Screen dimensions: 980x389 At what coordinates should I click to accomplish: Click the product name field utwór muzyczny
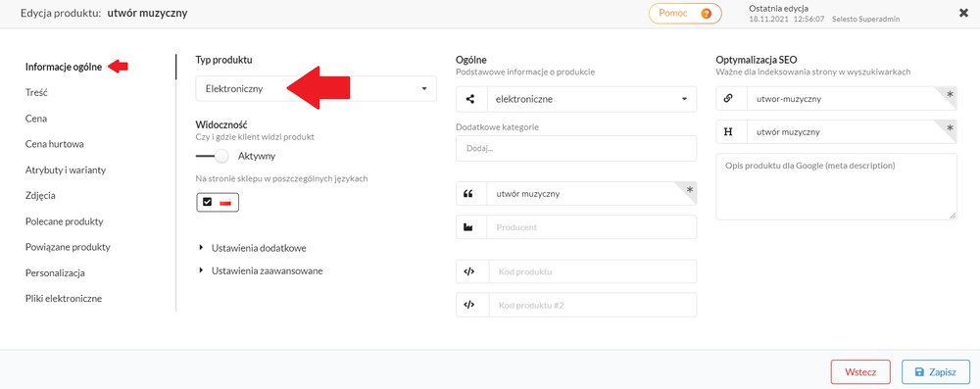pos(591,194)
